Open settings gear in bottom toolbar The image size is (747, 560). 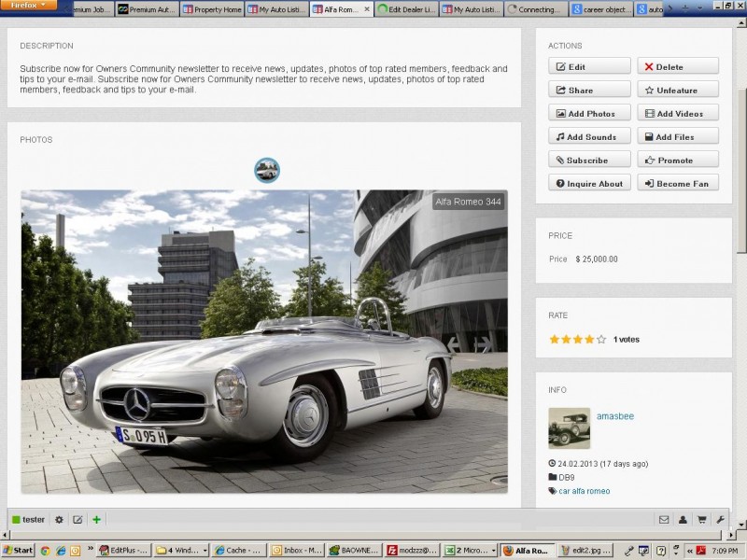point(59,520)
